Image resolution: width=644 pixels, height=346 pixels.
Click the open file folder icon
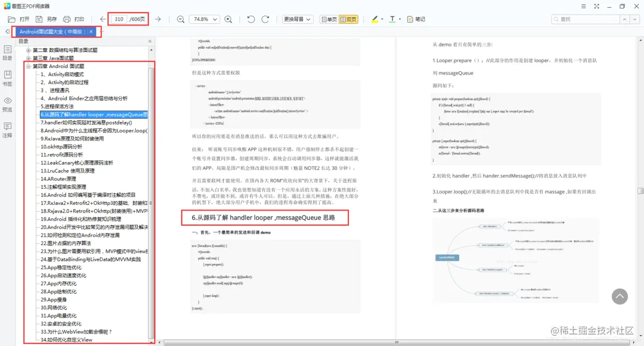pyautogui.click(x=12, y=19)
